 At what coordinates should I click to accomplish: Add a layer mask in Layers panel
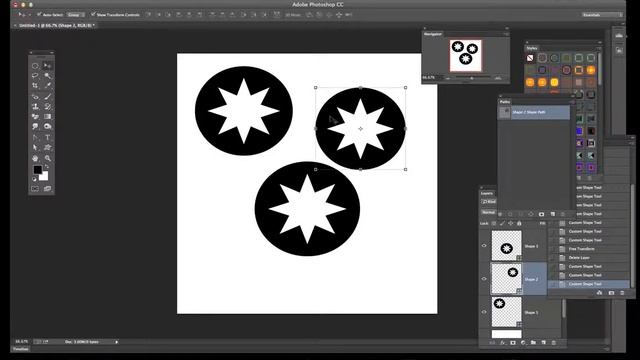click(x=513, y=343)
